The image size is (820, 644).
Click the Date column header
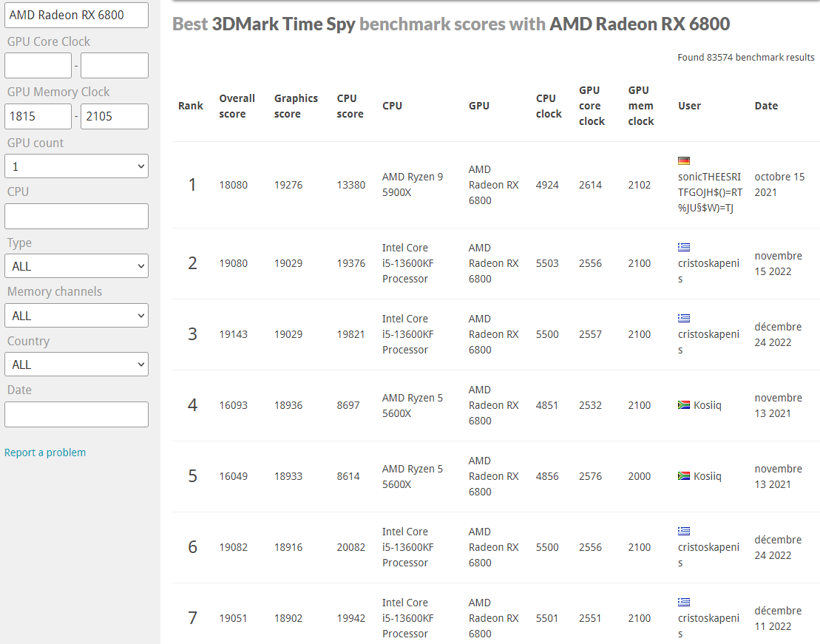(766, 106)
